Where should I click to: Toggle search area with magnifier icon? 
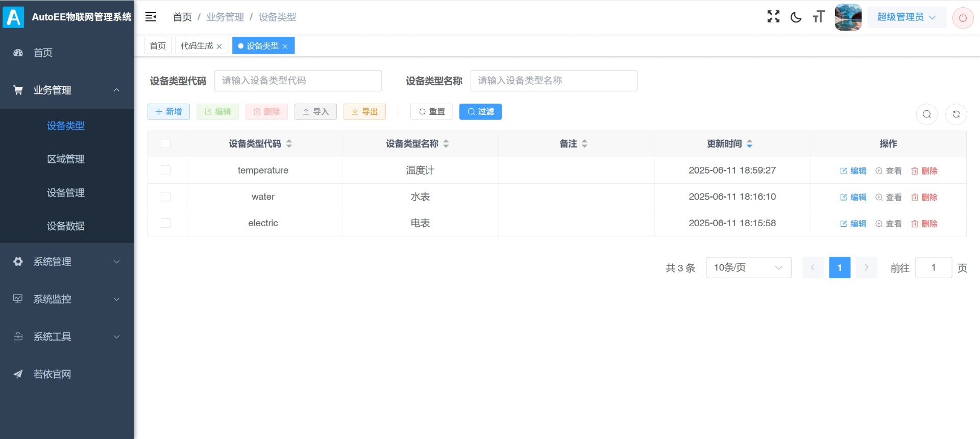pyautogui.click(x=926, y=114)
